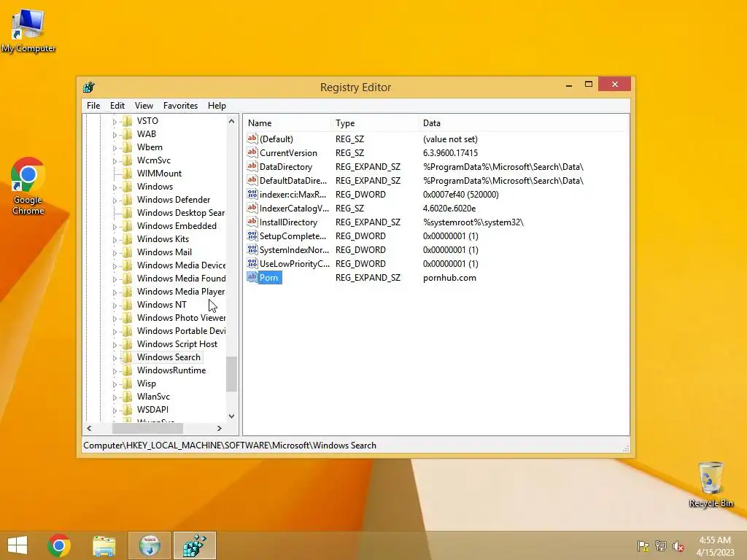This screenshot has width=747, height=560.
Task: Sort by the Type column header
Action: click(374, 122)
